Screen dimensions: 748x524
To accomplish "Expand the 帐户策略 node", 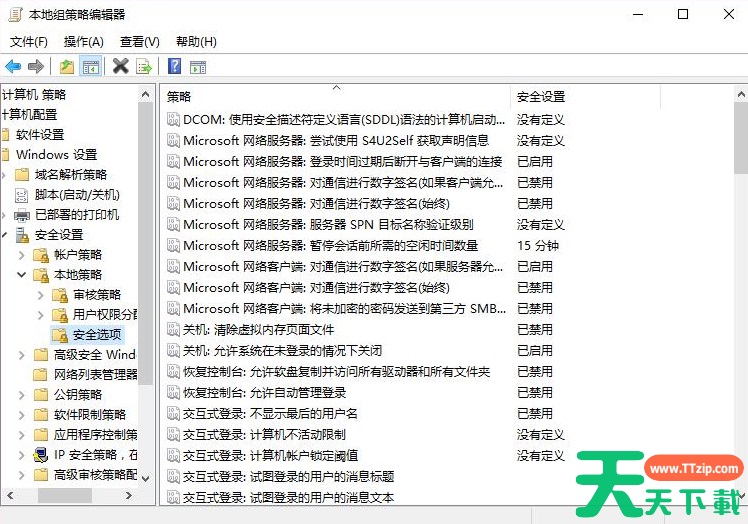I will click(x=21, y=255).
